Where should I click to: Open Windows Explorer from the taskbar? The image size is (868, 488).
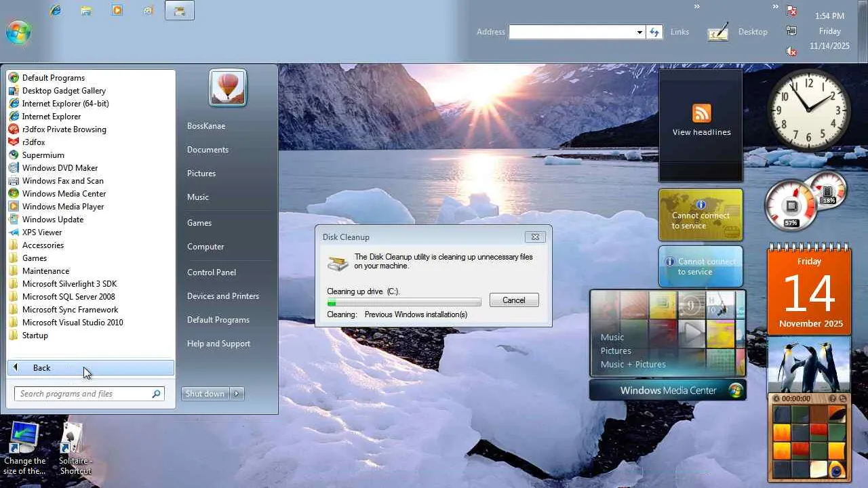(x=86, y=10)
